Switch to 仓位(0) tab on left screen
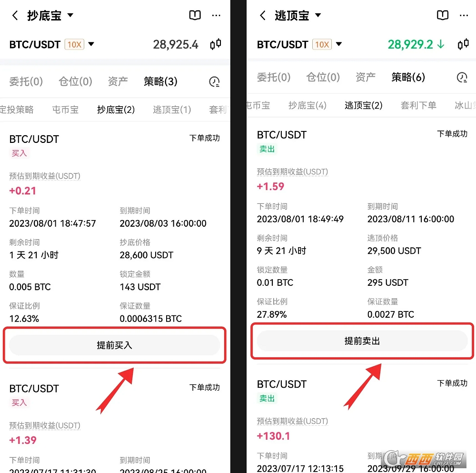Viewport: 476px width, 473px height. tap(75, 81)
